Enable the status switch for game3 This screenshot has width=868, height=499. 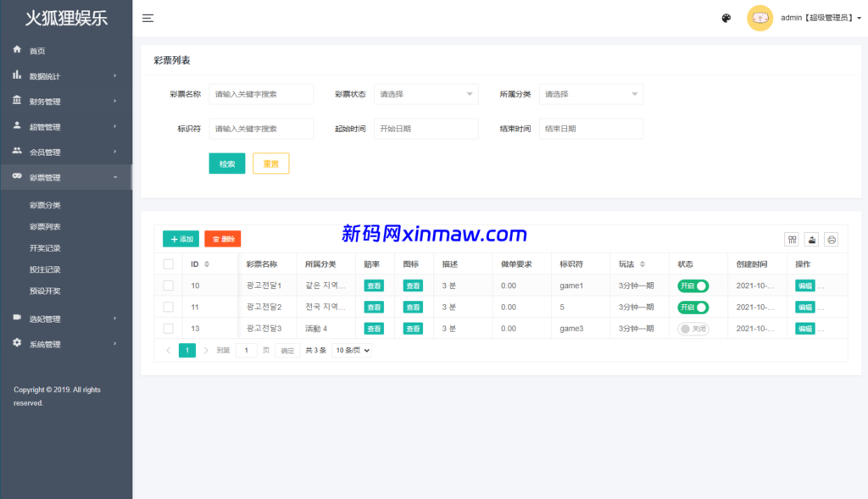693,329
